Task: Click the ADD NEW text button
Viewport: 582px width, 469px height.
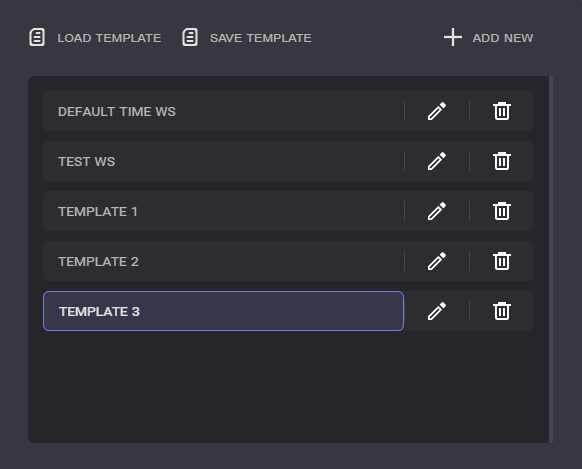Action: [x=503, y=38]
